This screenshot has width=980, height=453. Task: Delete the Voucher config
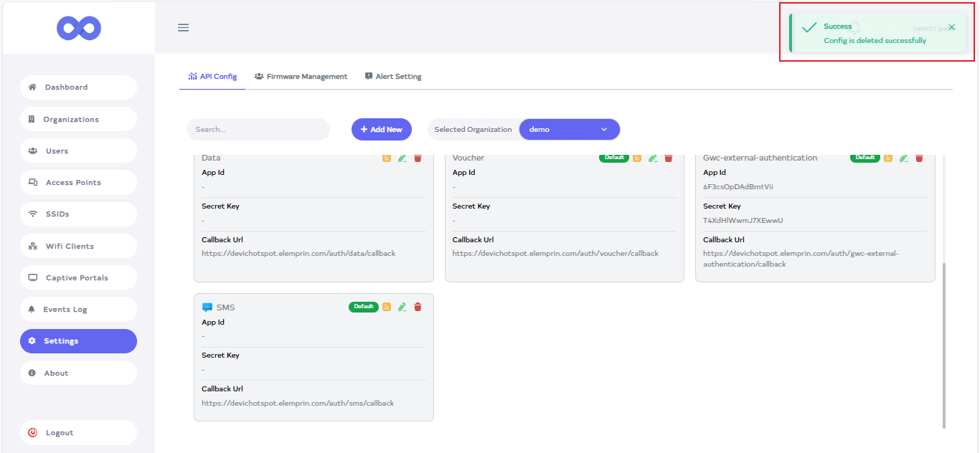coord(669,158)
